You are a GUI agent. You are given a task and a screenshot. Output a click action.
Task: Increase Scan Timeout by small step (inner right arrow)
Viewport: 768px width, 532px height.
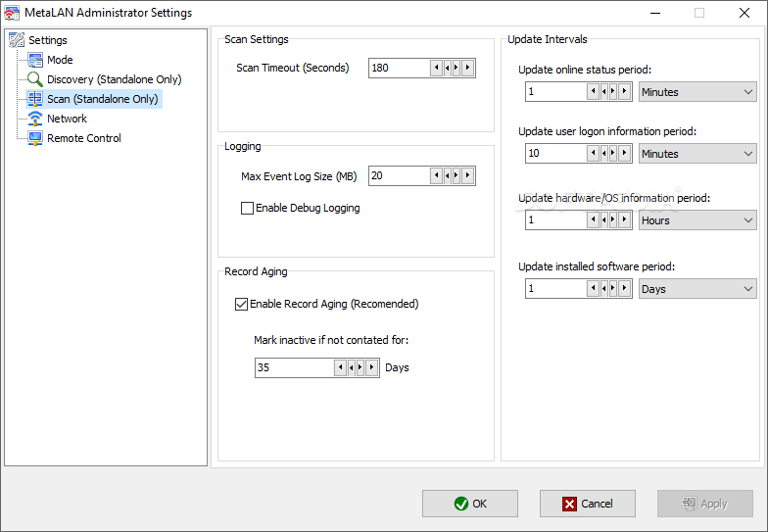click(x=456, y=68)
